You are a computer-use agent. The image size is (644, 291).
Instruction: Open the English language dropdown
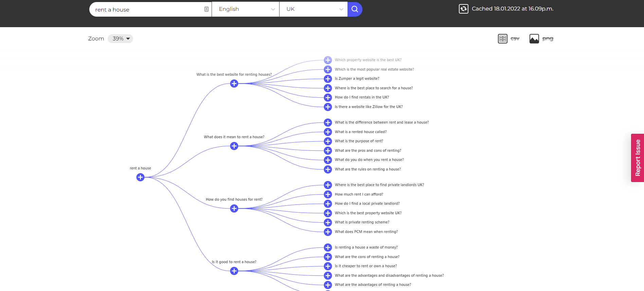[x=246, y=9]
